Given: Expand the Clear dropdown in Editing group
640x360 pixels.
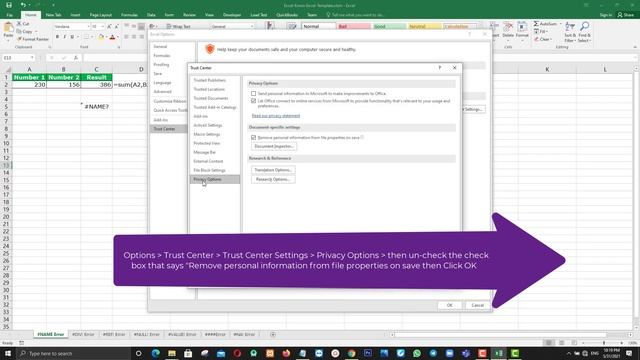Looking at the screenshot, I should (x=551, y=39).
